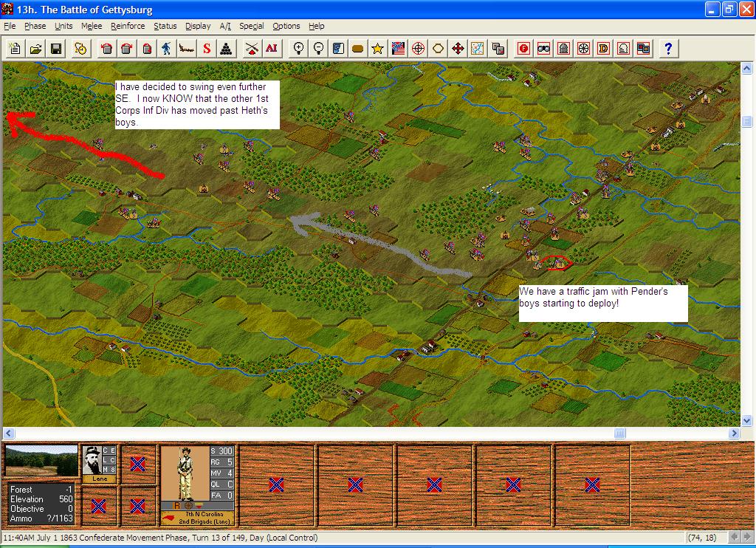Screen dimensions: 756x548
Task: Click the status bar turn information text
Action: click(x=160, y=538)
